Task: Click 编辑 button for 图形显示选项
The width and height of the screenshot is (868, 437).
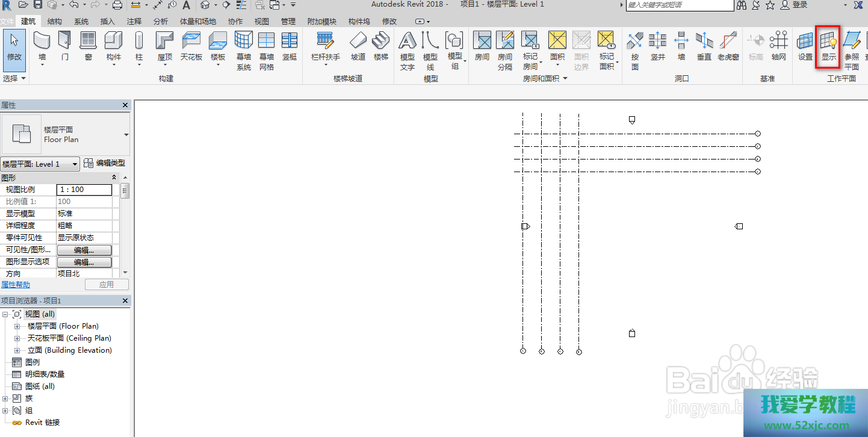Action: pyautogui.click(x=84, y=262)
